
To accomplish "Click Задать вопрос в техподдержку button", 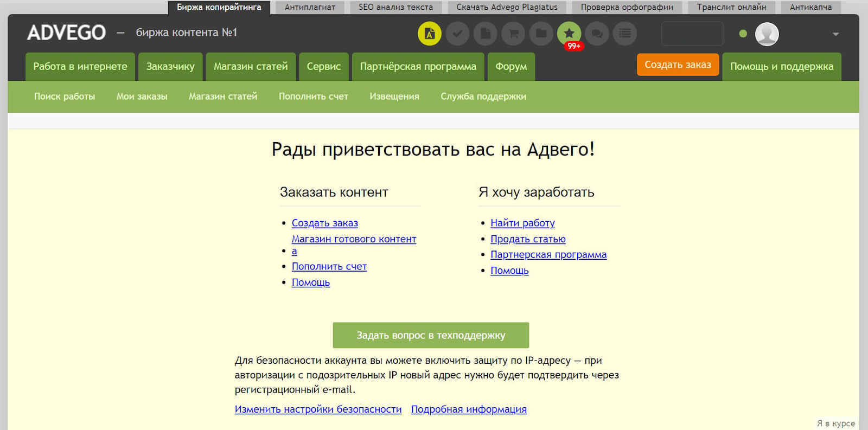I will click(431, 335).
